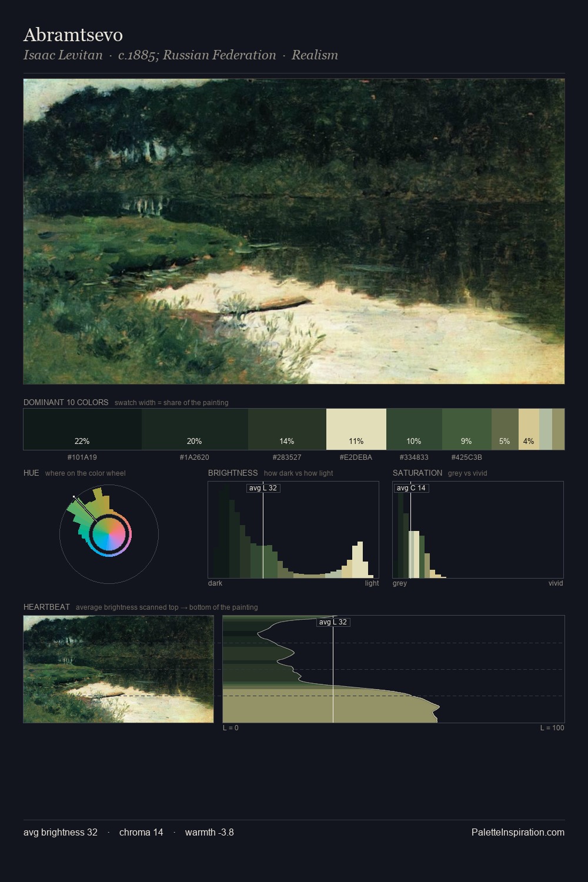Click 'swatch width = share of the painting' note
This screenshot has width=588, height=882.
pos(172,403)
